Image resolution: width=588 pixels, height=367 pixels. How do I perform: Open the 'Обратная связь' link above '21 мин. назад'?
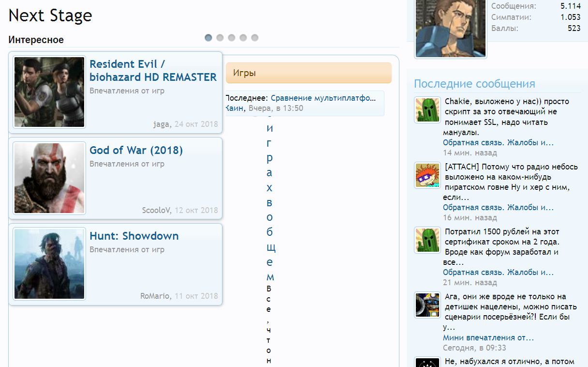coord(498,273)
